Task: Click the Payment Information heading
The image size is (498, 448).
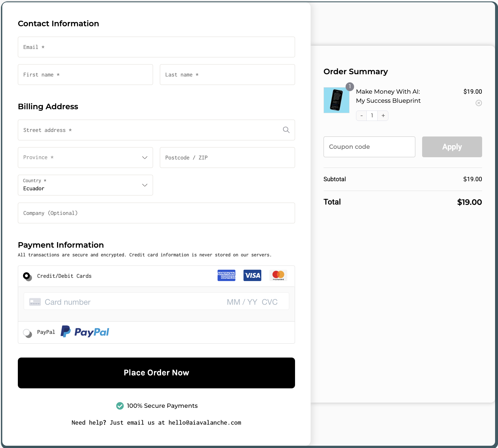Action: 61,245
